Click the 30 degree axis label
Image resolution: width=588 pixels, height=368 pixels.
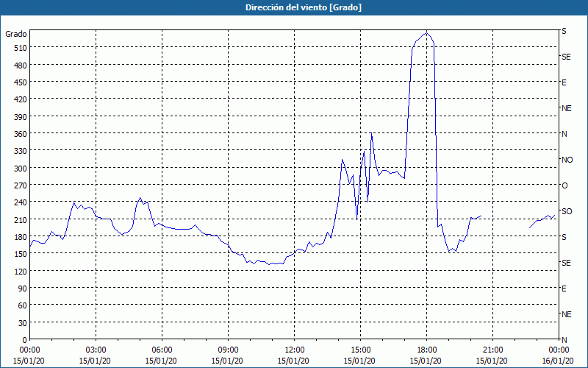point(23,322)
